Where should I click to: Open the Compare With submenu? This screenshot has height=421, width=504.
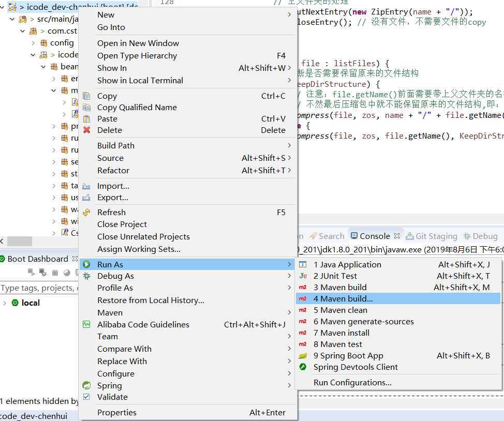coord(188,349)
